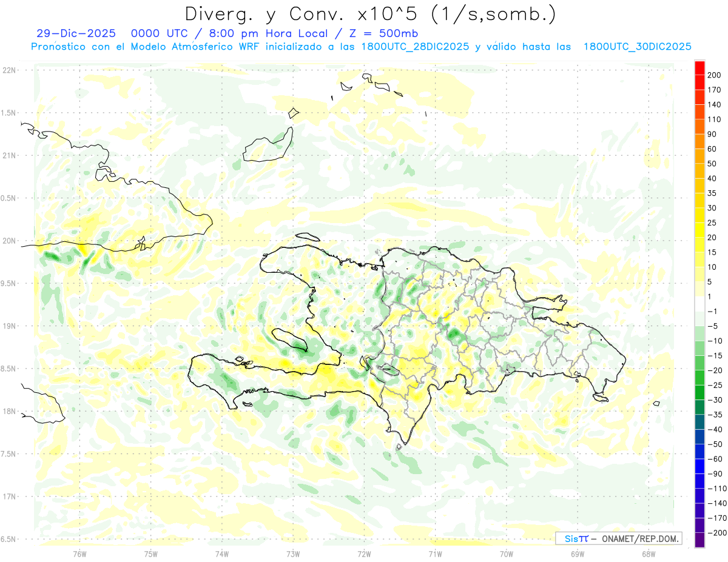Click the '40' colorbar value
The image size is (728, 562).
coord(712,178)
